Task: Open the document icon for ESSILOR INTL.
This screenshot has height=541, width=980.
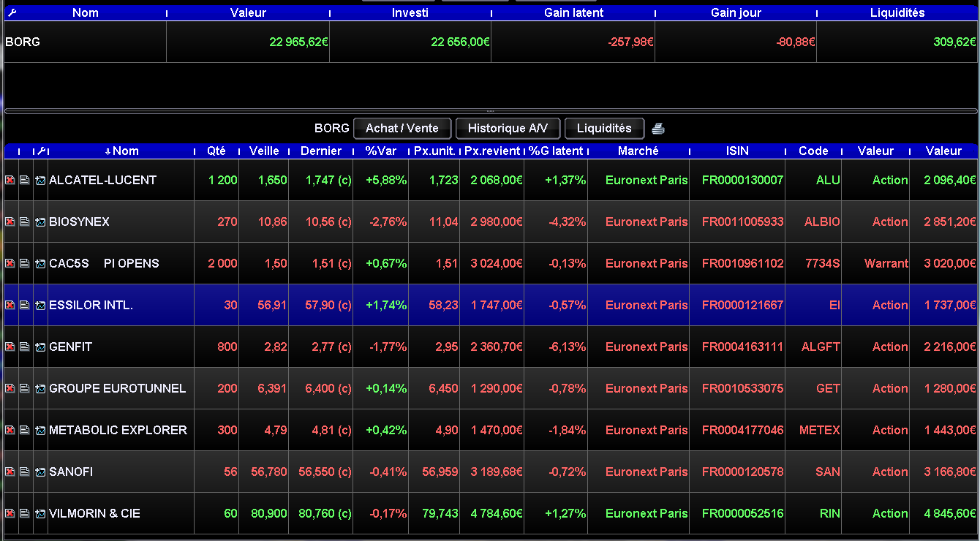Action: coord(25,305)
